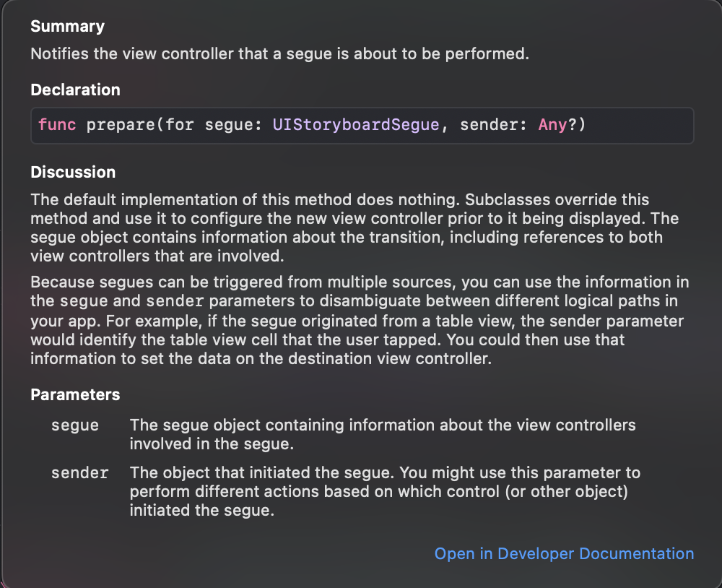Image resolution: width=722 pixels, height=588 pixels.
Task: Click inside the declaration code box
Action: 635,126
